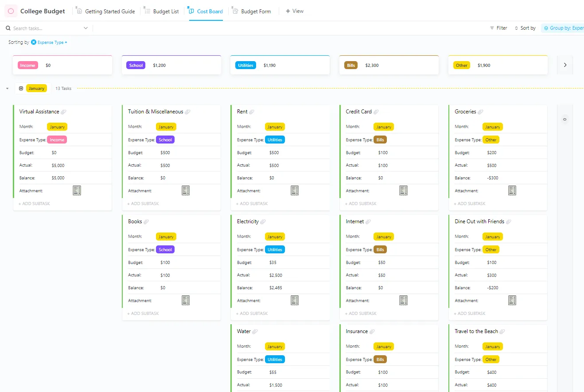Viewport: 584px width, 392px height.
Task: Expand the search options chevron
Action: (86, 28)
